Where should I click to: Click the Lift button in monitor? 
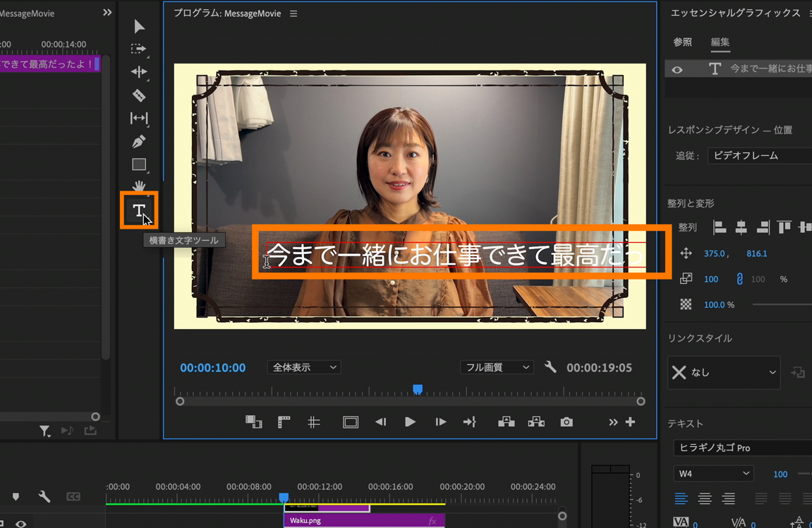(506, 422)
